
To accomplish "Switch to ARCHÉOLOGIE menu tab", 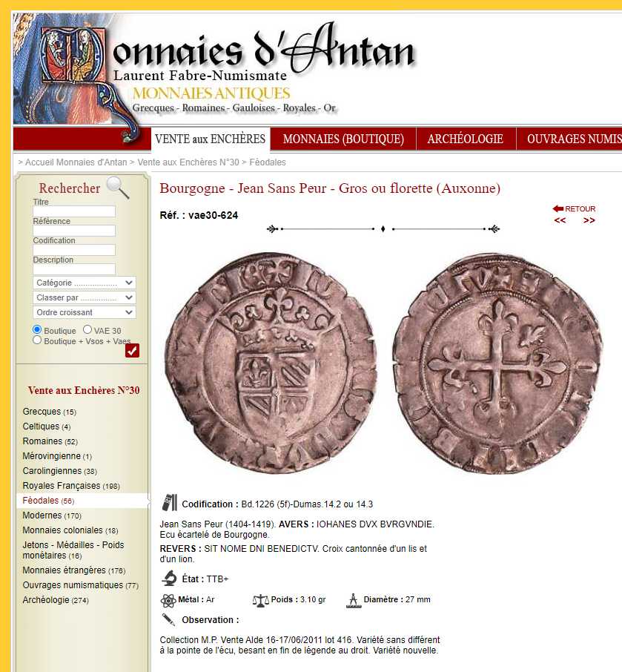I will [x=466, y=139].
